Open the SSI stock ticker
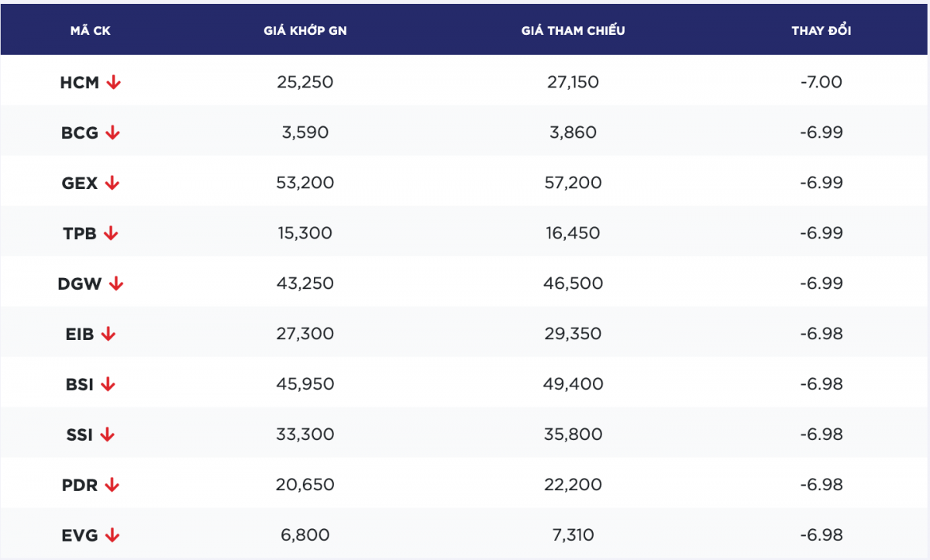This screenshot has height=560, width=930. click(x=79, y=435)
